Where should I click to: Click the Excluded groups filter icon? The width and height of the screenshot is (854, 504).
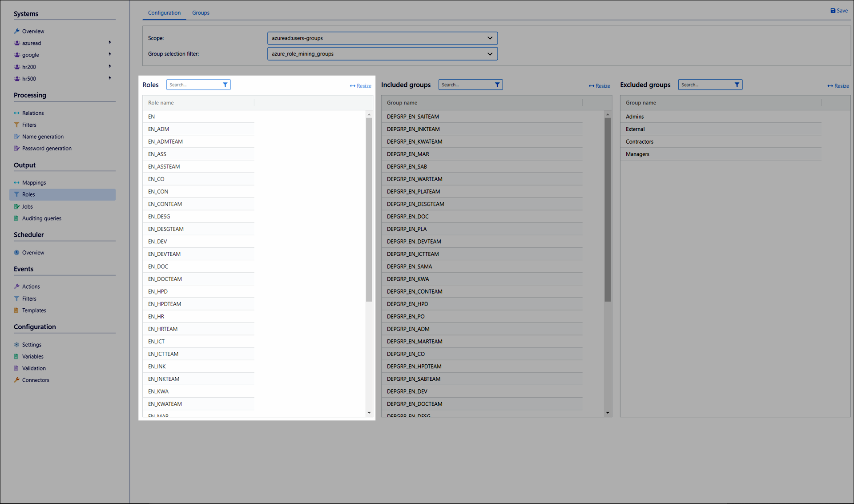[x=737, y=85]
